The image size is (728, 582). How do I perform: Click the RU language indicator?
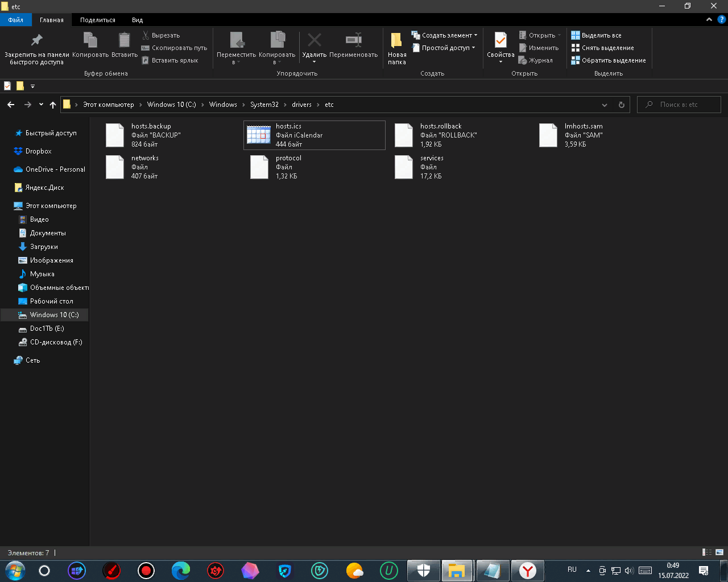coord(572,569)
